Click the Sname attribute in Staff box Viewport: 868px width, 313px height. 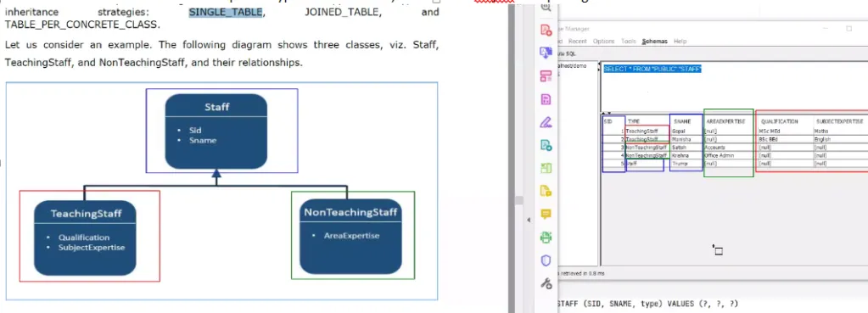coord(203,141)
